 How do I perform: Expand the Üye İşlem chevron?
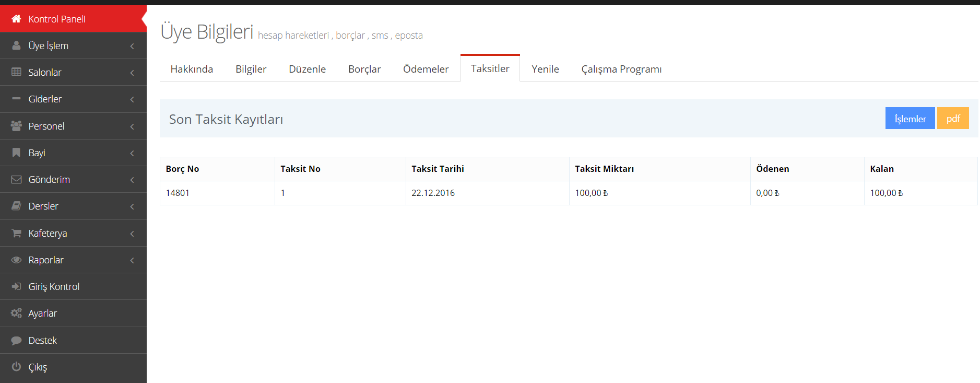132,46
